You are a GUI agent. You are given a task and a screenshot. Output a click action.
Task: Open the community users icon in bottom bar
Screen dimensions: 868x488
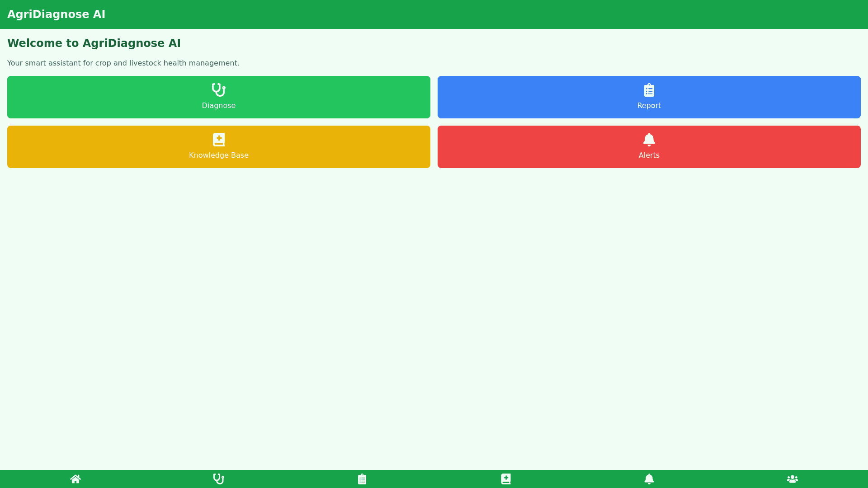point(793,479)
